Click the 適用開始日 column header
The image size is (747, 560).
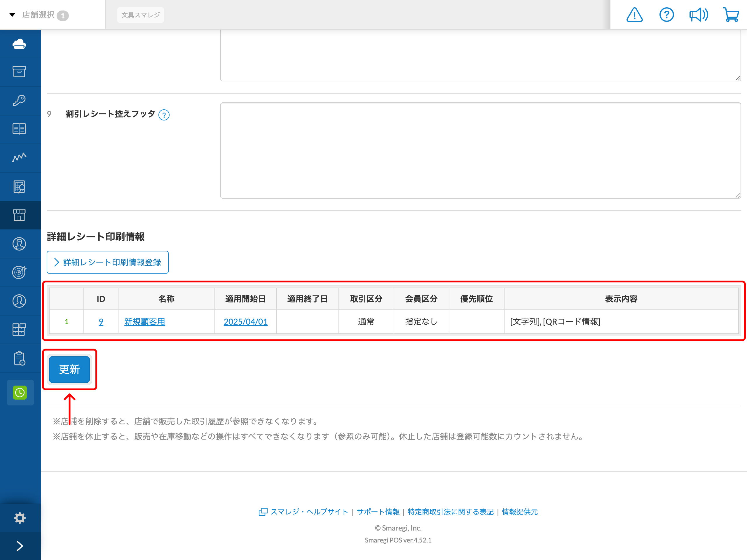pyautogui.click(x=245, y=299)
